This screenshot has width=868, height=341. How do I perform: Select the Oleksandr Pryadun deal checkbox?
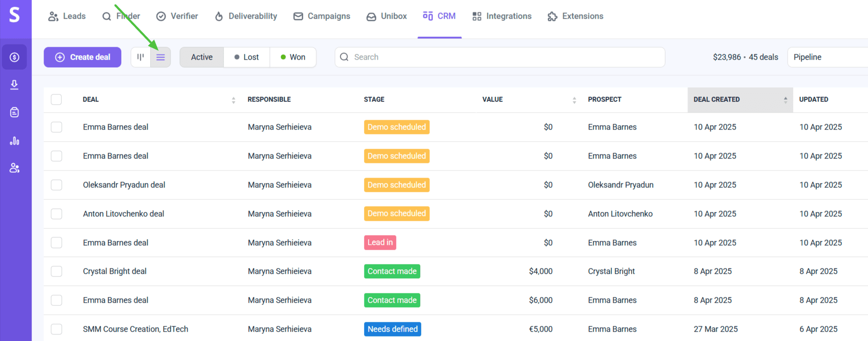(x=56, y=185)
